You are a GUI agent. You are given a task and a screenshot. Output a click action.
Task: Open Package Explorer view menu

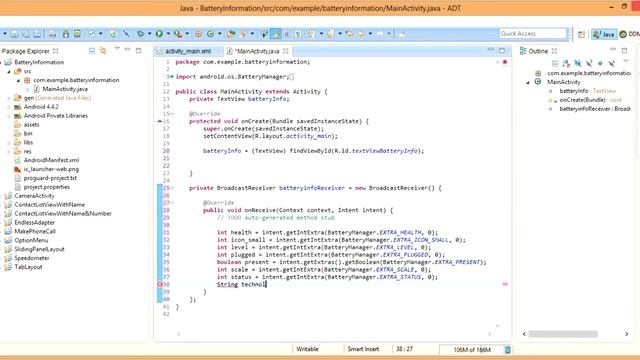click(117, 49)
